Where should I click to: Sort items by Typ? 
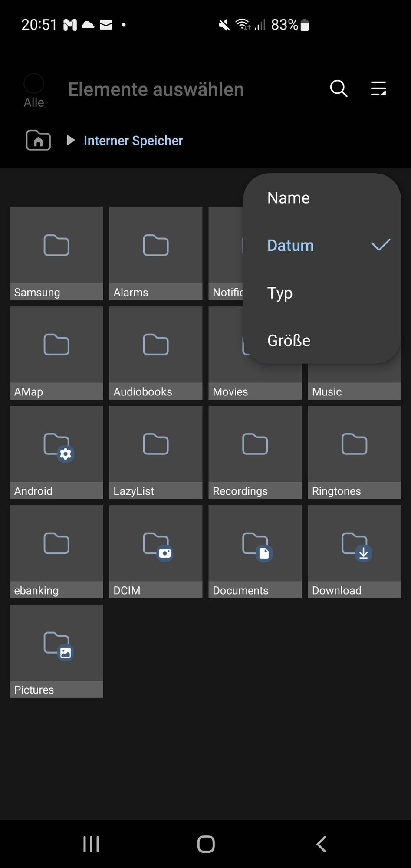click(280, 293)
